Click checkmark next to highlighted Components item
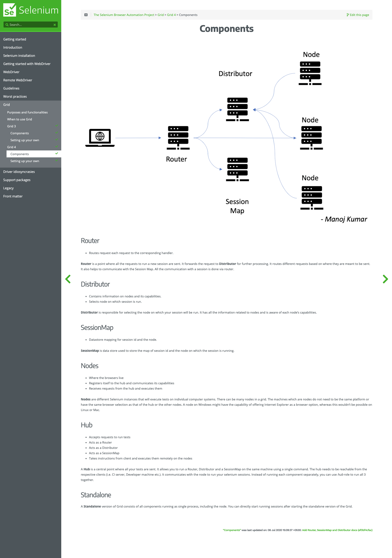Image resolution: width=392 pixels, height=558 pixels. [57, 153]
